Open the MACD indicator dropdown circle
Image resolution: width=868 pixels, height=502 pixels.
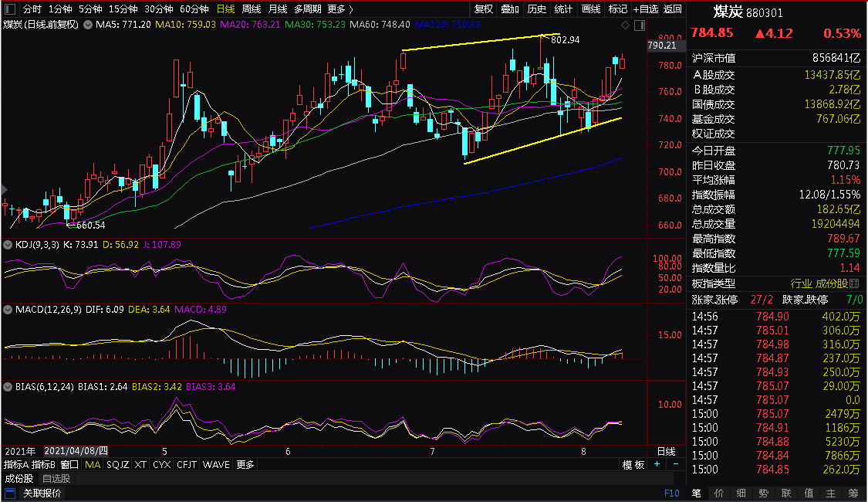(8, 310)
